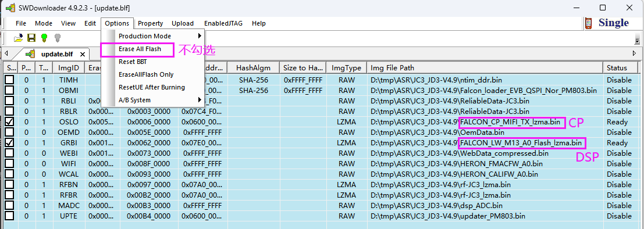Click SWDownloader app icon in title bar
This screenshot has height=229, width=644.
[x=10, y=8]
